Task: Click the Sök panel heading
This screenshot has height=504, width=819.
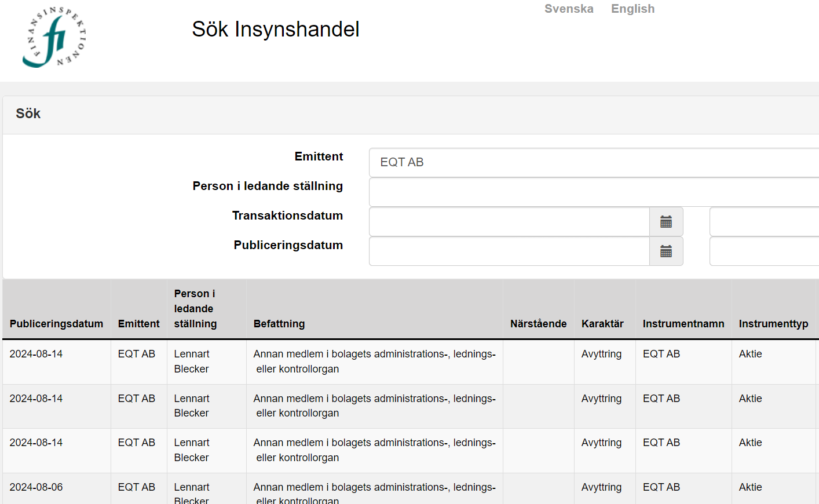Action: pyautogui.click(x=28, y=114)
